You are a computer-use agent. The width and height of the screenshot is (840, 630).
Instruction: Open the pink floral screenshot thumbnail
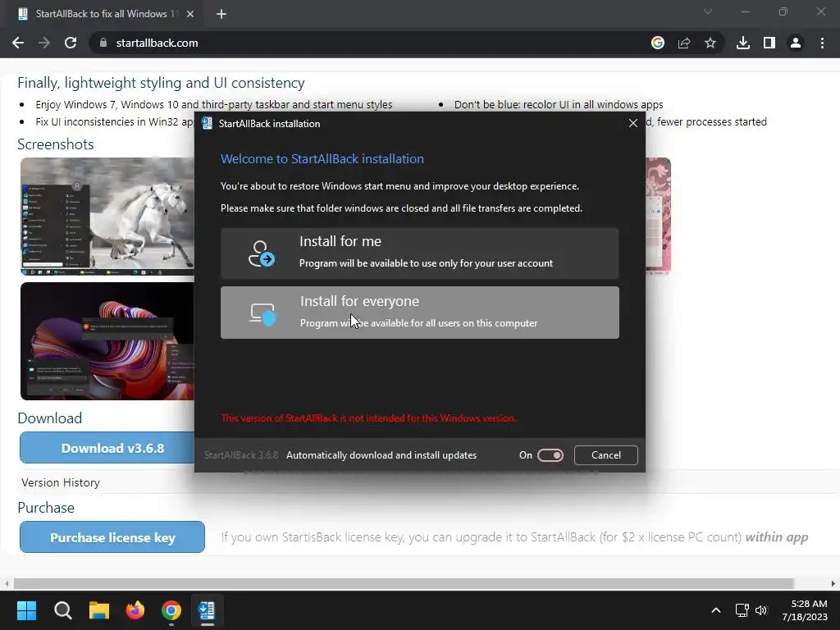(658, 216)
